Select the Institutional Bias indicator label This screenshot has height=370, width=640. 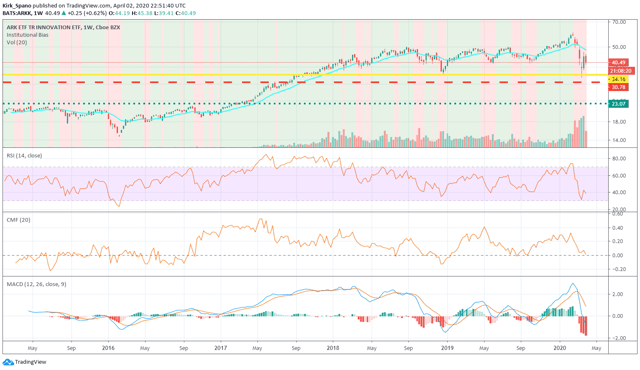[27, 35]
